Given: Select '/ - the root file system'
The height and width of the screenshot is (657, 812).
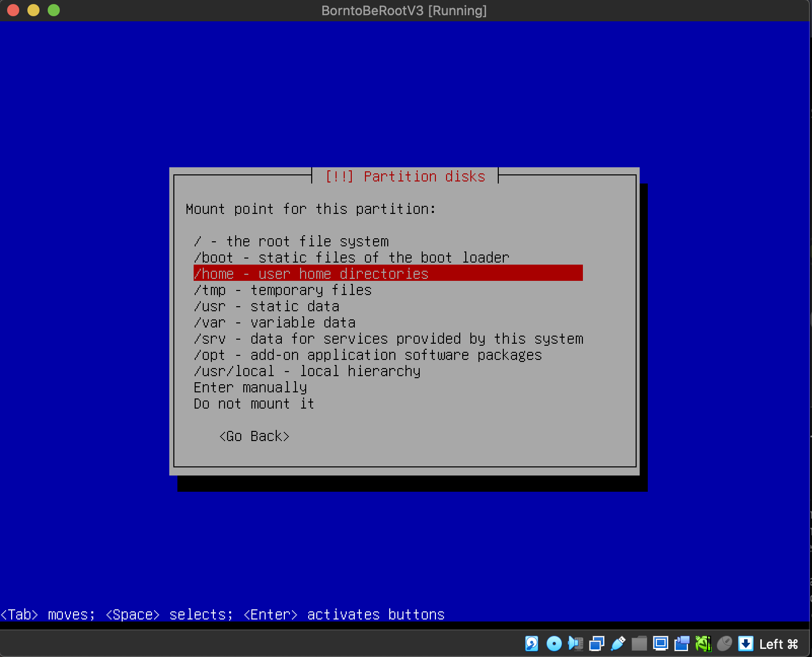Looking at the screenshot, I should 388,241.
